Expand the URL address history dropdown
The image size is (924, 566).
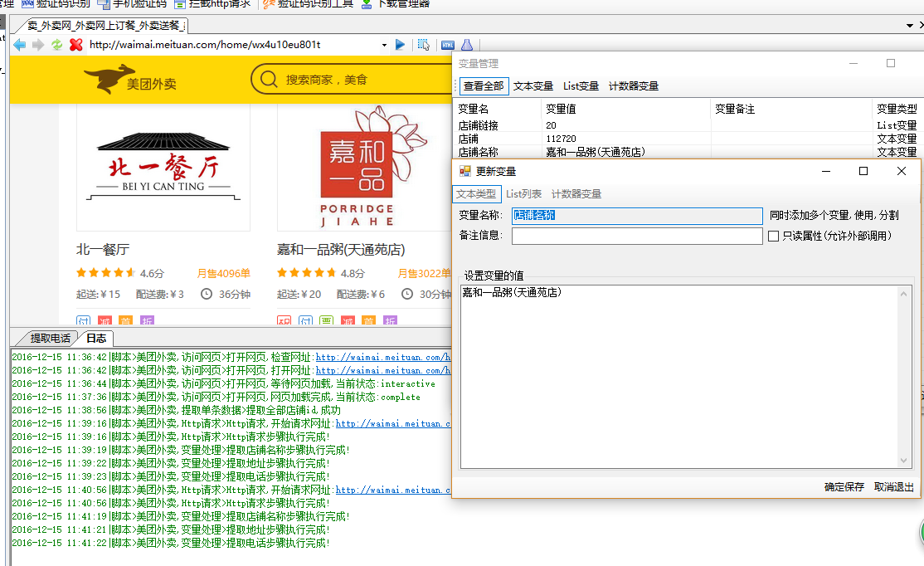coord(384,45)
